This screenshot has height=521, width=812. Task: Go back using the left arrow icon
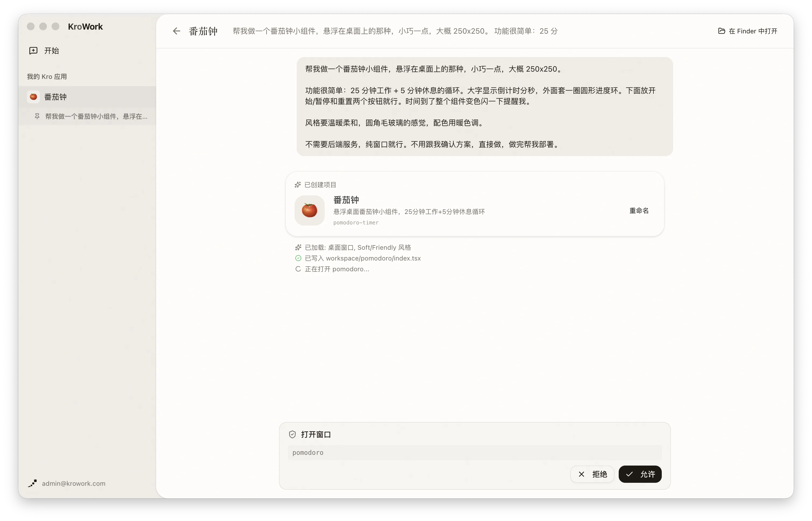(176, 31)
